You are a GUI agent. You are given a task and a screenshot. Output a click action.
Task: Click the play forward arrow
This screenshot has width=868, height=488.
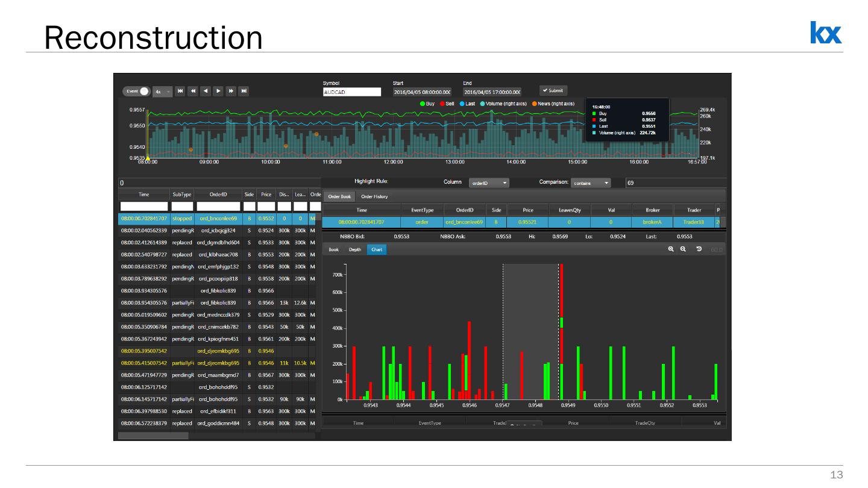pyautogui.click(x=218, y=92)
